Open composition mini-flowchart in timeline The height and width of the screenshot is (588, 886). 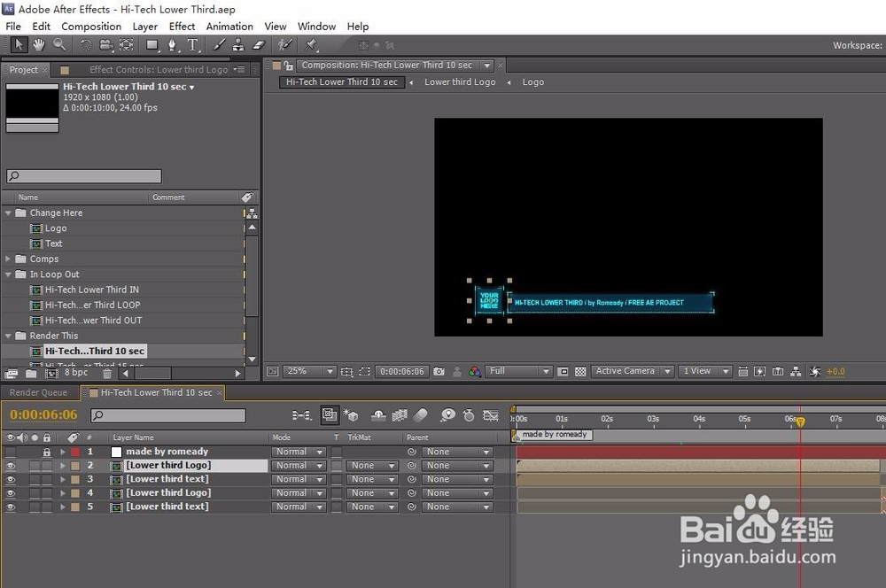[x=302, y=415]
